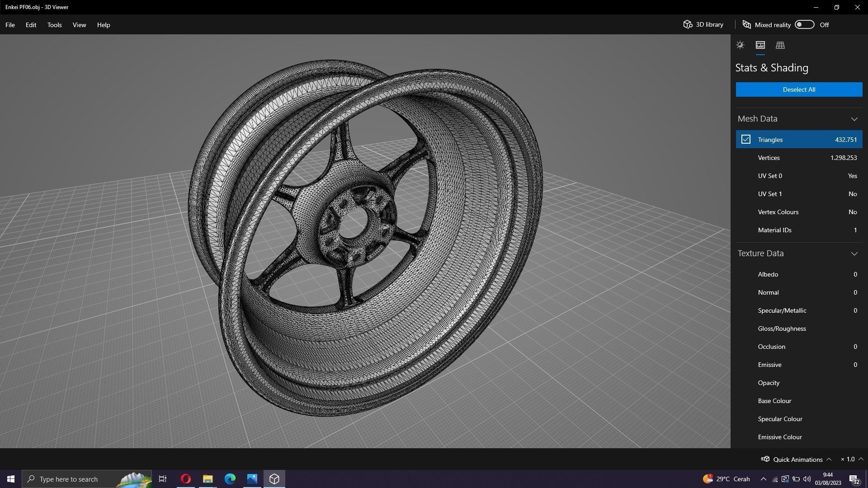This screenshot has height=488, width=868.
Task: Open the Tools menu
Action: click(x=54, y=25)
